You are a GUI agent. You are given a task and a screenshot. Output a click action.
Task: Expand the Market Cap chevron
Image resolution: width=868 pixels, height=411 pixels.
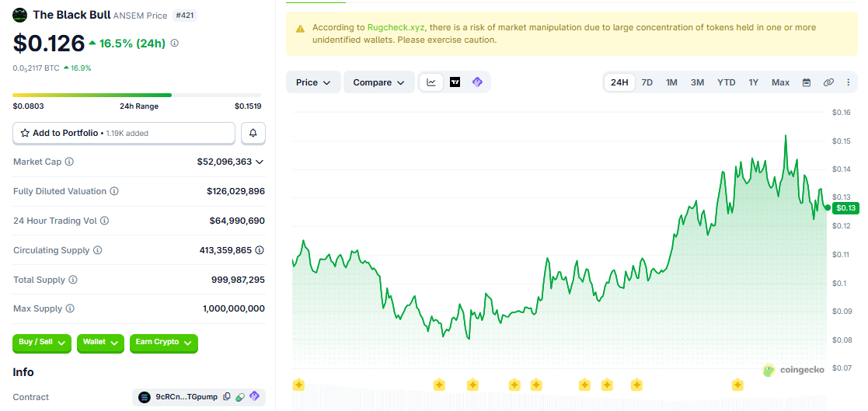pyautogui.click(x=260, y=162)
